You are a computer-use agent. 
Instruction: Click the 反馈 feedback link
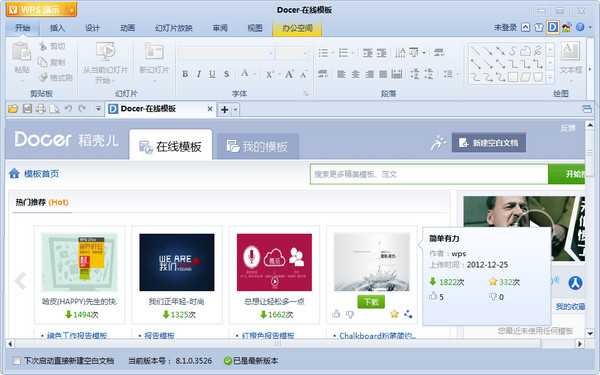coord(568,128)
